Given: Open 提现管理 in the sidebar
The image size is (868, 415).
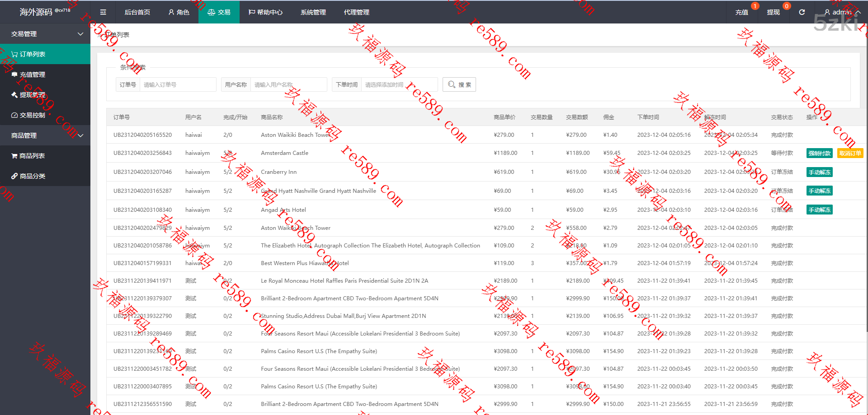Looking at the screenshot, I should tap(32, 95).
